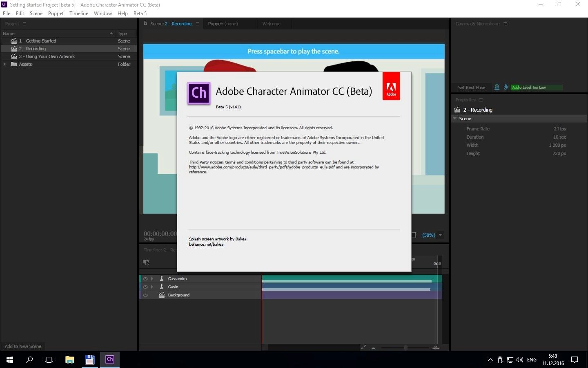
Task: Click the fit timeline to view icon
Action: coord(363,347)
